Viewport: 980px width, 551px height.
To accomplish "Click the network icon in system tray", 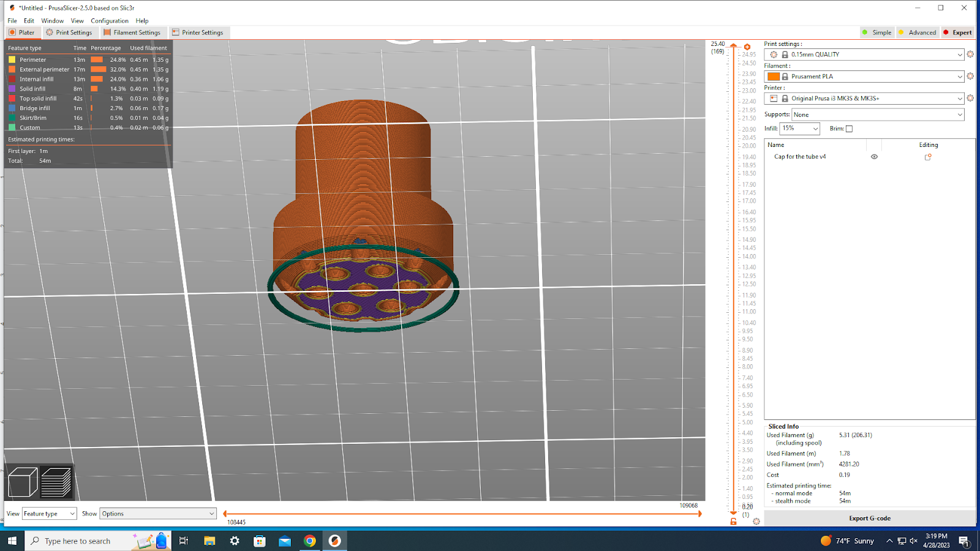I will pyautogui.click(x=902, y=541).
